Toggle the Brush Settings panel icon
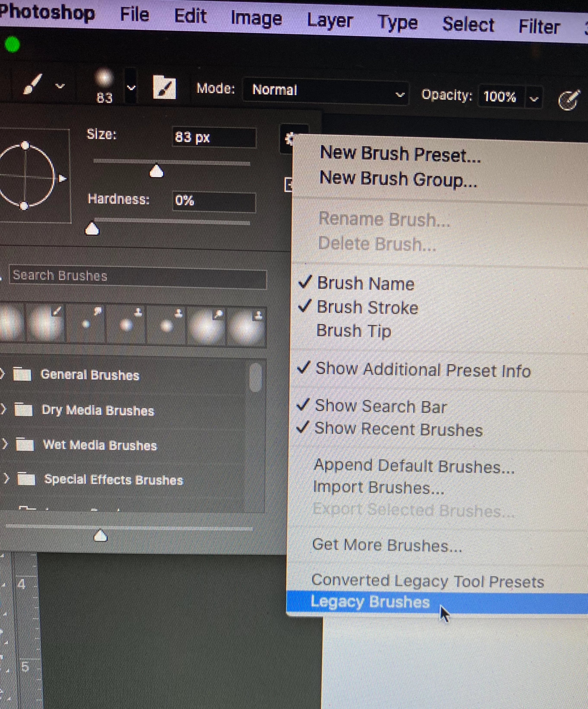This screenshot has width=588, height=709. (164, 87)
